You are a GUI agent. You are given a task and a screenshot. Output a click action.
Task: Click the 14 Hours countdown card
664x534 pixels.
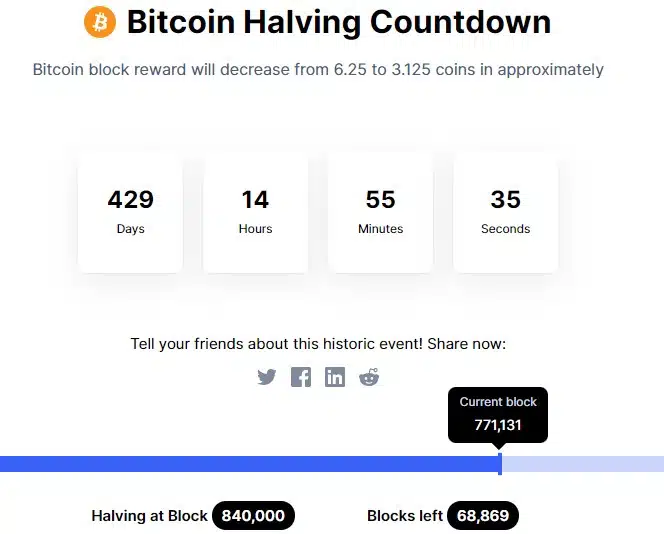255,212
